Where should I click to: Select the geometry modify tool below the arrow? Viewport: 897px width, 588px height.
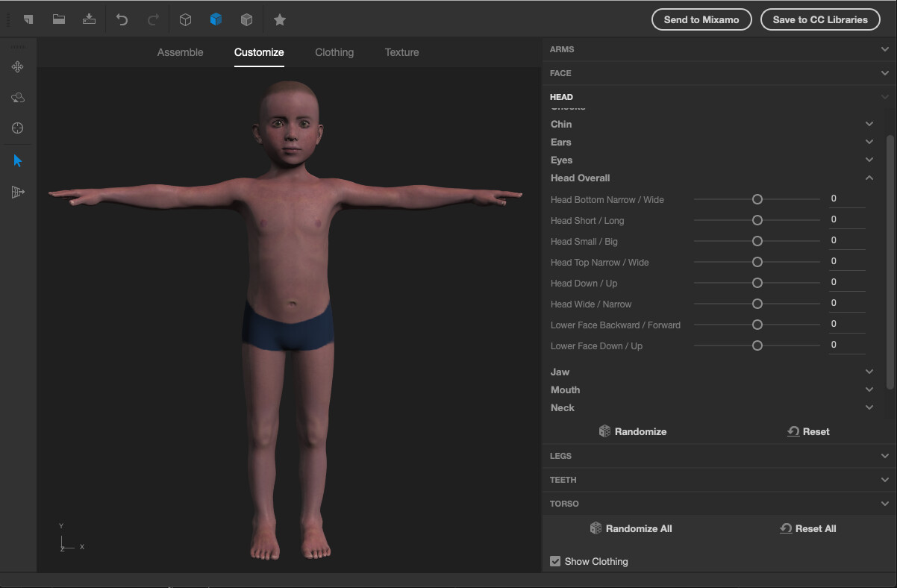coord(18,193)
